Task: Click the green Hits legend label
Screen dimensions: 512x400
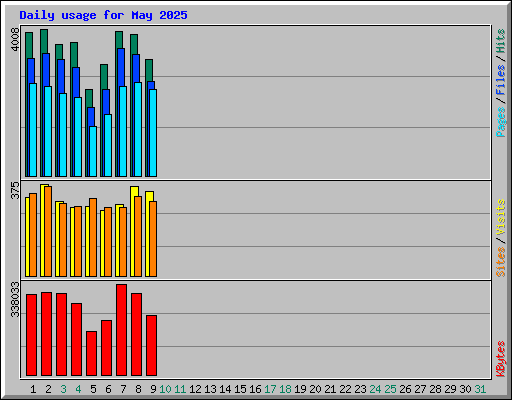Action: point(500,41)
